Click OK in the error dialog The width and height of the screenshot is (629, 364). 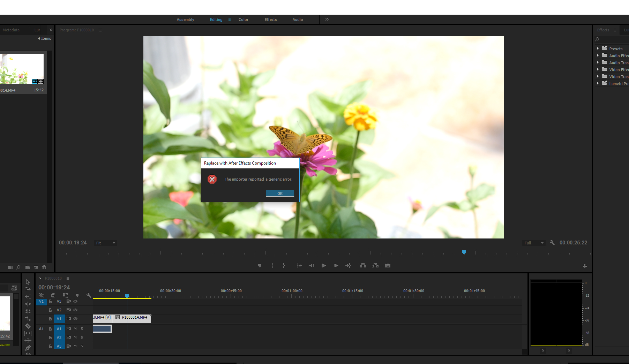click(x=280, y=193)
